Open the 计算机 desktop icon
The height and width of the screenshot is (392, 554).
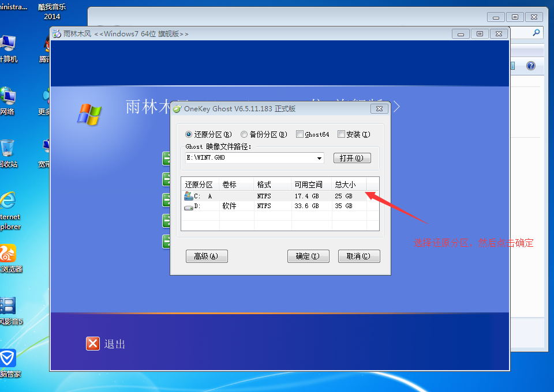[x=9, y=50]
